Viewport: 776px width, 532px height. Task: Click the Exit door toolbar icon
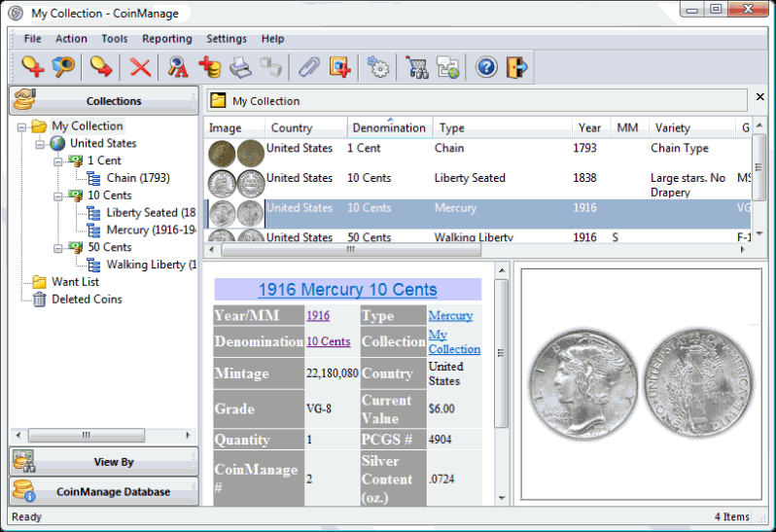[x=517, y=67]
